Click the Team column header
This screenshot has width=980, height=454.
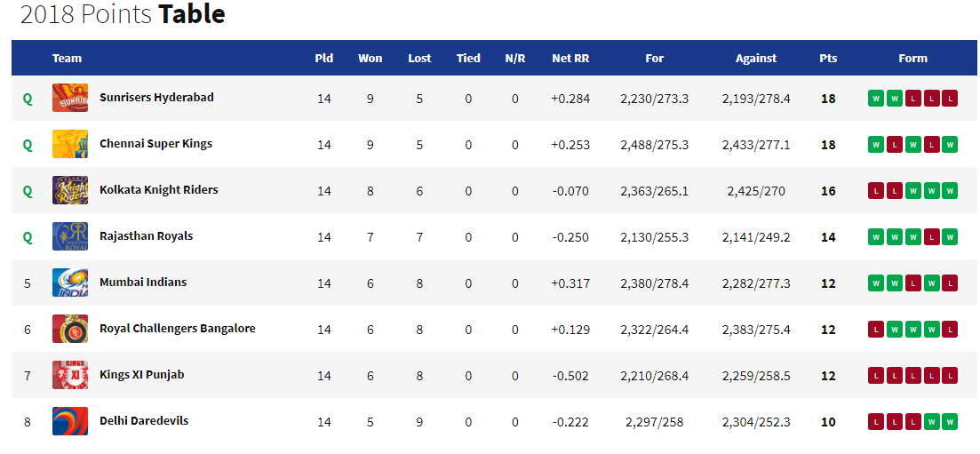tap(67, 58)
